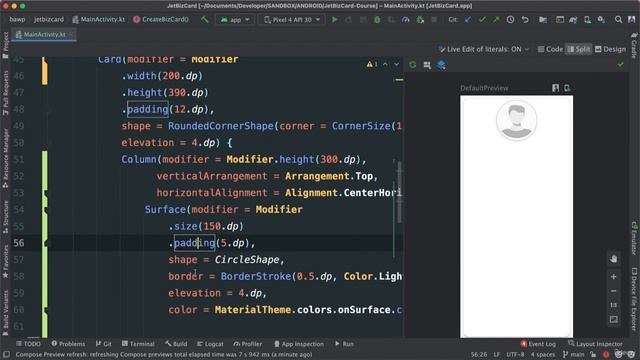Open the SDK Manager icon in the toolbar
The height and width of the screenshot is (360, 640).
601,19
